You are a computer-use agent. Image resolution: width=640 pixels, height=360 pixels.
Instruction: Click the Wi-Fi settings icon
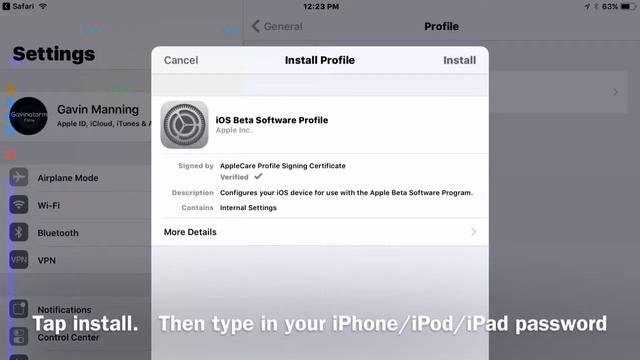pos(19,205)
